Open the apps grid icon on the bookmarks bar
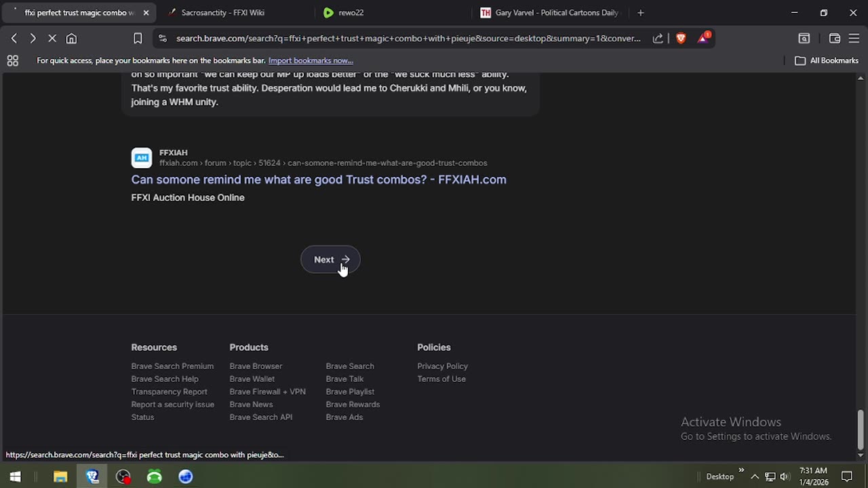868x488 pixels. (12, 60)
